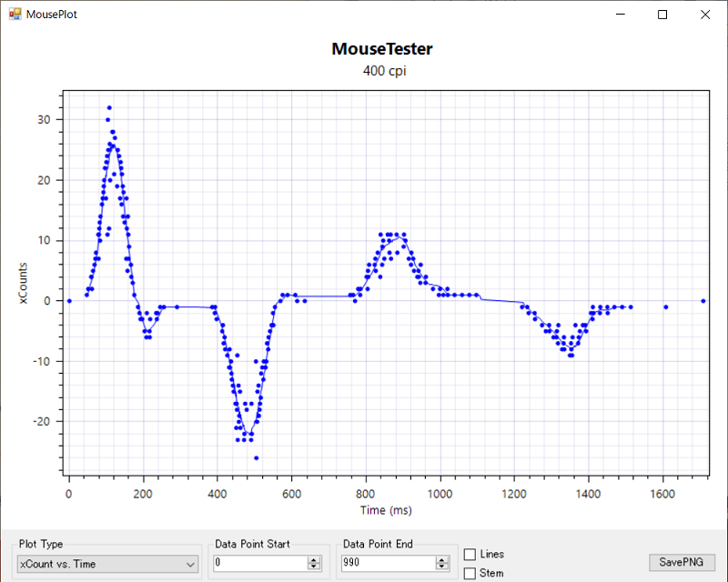Click the xCounts axis label
This screenshot has width=728, height=582.
coord(23,283)
